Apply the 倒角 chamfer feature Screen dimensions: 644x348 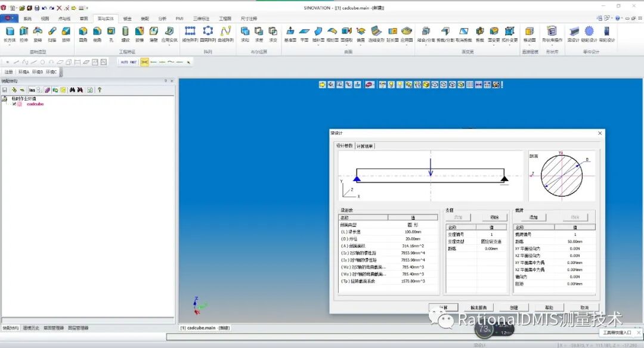coord(97,33)
